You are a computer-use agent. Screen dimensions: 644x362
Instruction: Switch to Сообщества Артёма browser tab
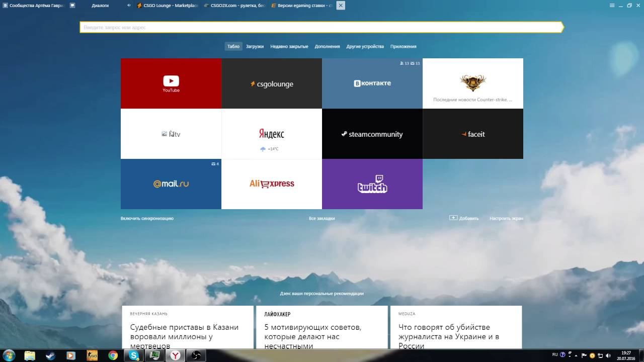33,5
